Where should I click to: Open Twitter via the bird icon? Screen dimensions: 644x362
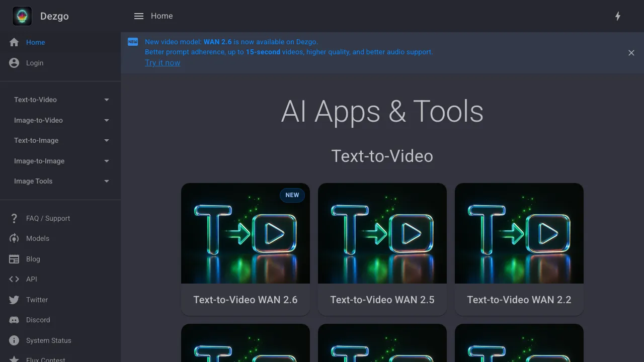pyautogui.click(x=14, y=300)
